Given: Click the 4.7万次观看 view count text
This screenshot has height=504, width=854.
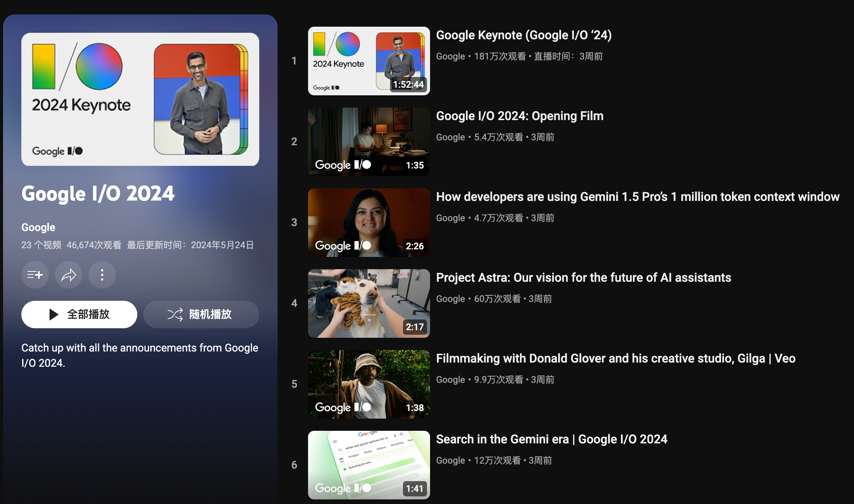Looking at the screenshot, I should (x=499, y=218).
